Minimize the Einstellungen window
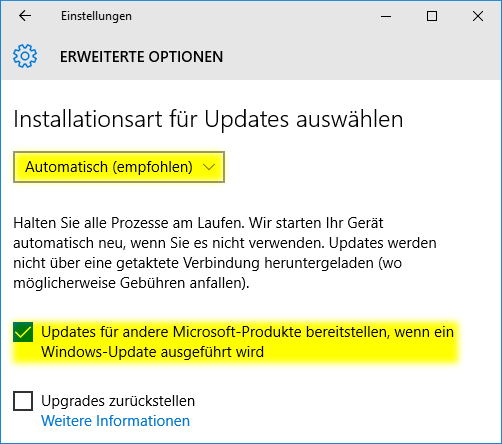 386,16
